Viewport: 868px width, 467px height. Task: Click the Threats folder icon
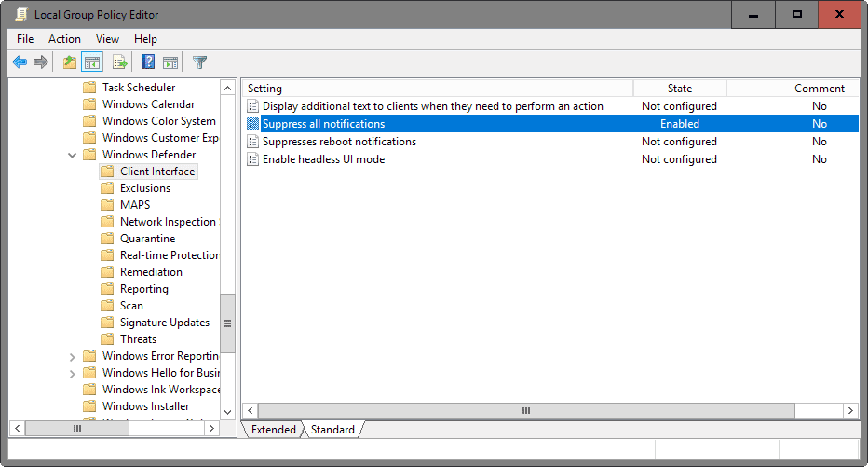(x=107, y=339)
